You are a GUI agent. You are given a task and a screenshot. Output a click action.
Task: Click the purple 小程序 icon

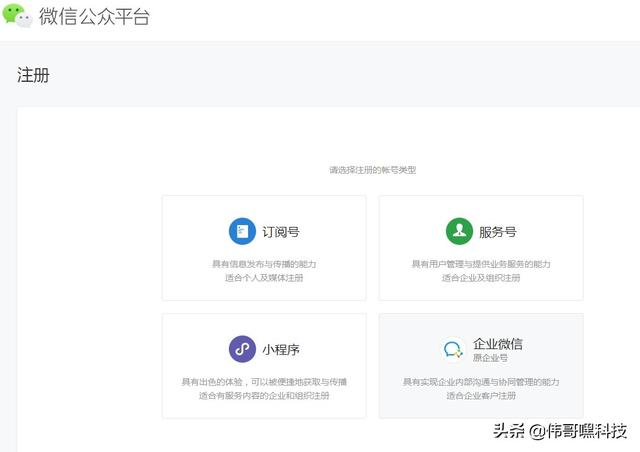click(242, 349)
